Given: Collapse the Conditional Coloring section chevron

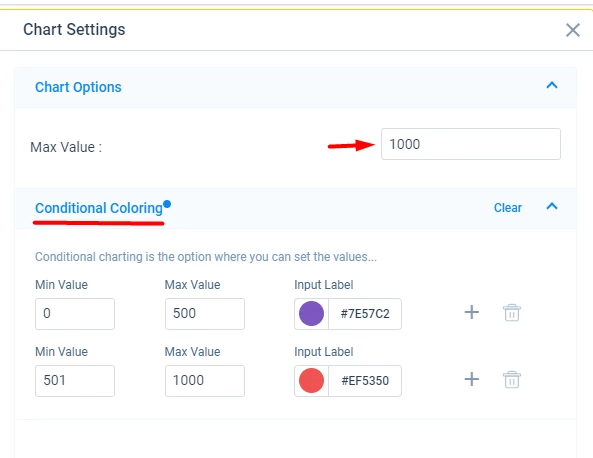Looking at the screenshot, I should [x=552, y=206].
